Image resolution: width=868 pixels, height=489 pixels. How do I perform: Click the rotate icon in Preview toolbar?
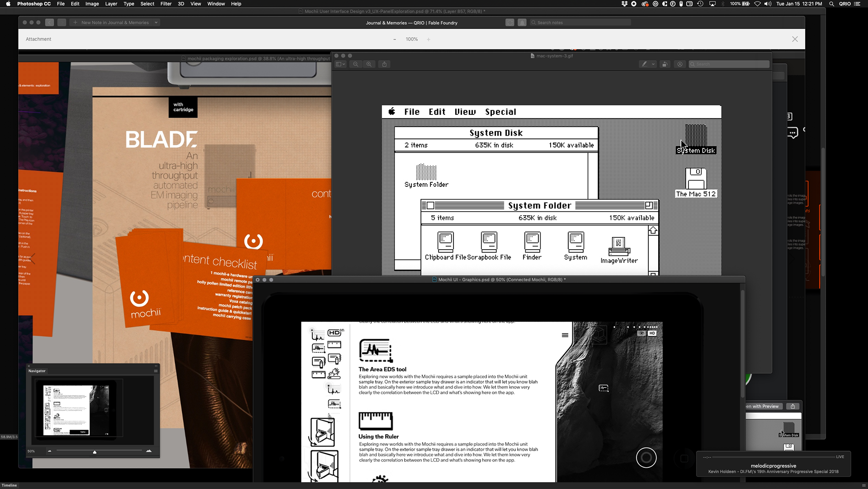tap(665, 64)
